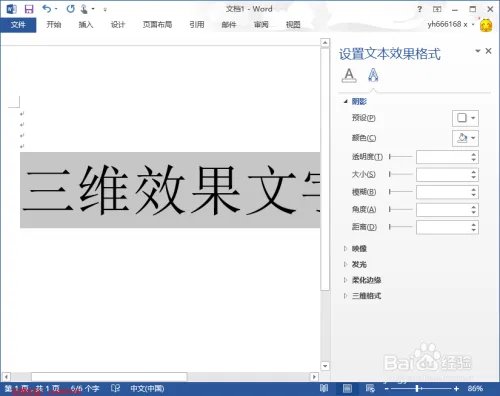500x396 pixels.
Task: Select Text Effects icon in format pane
Action: (373, 75)
